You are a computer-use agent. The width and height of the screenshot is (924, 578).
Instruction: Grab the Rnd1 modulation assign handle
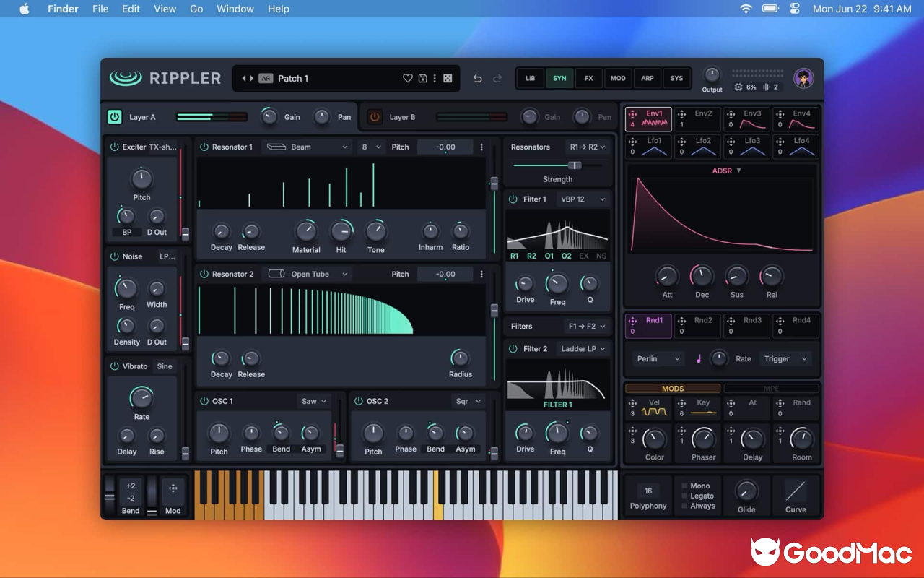(x=632, y=321)
